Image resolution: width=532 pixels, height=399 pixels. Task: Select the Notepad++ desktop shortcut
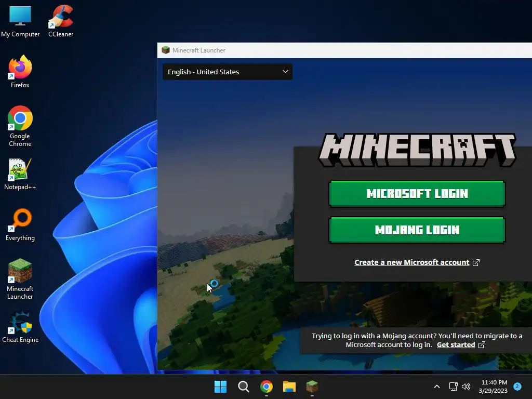click(x=20, y=174)
